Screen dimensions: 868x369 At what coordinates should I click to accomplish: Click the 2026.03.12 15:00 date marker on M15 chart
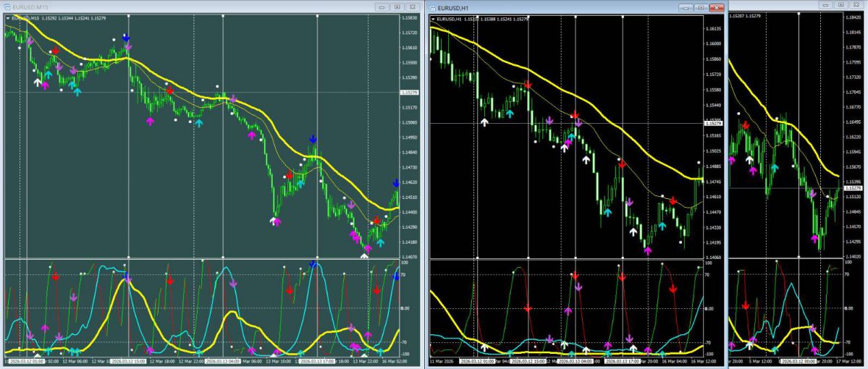128,361
